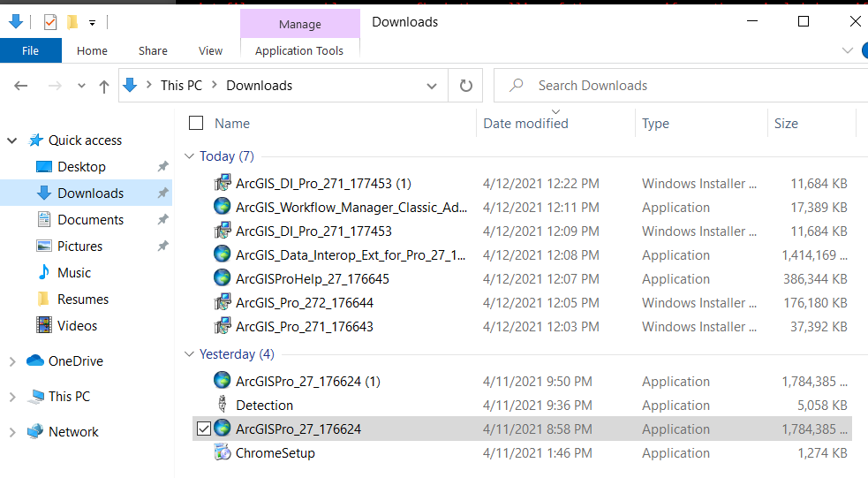The height and width of the screenshot is (478, 868).
Task: Open the Recent locations dropdown
Action: coord(81,86)
